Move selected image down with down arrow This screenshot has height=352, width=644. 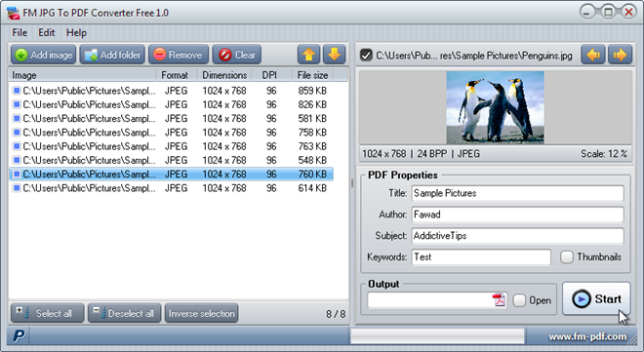pos(334,55)
